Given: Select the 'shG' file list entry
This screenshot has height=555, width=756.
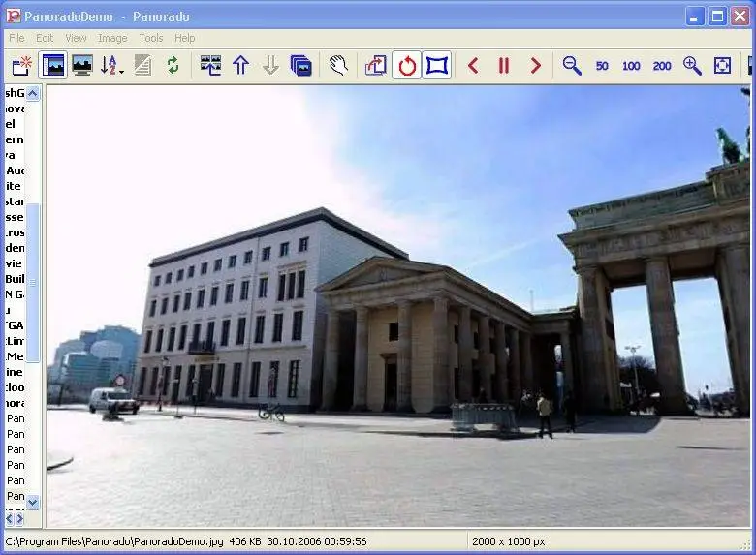Looking at the screenshot, I should 15,93.
